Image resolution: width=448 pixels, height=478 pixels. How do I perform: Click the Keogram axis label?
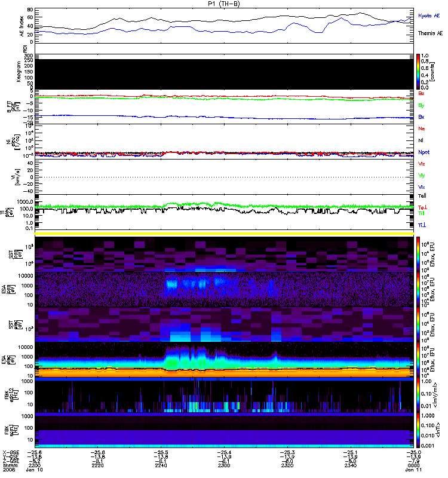coord(19,72)
